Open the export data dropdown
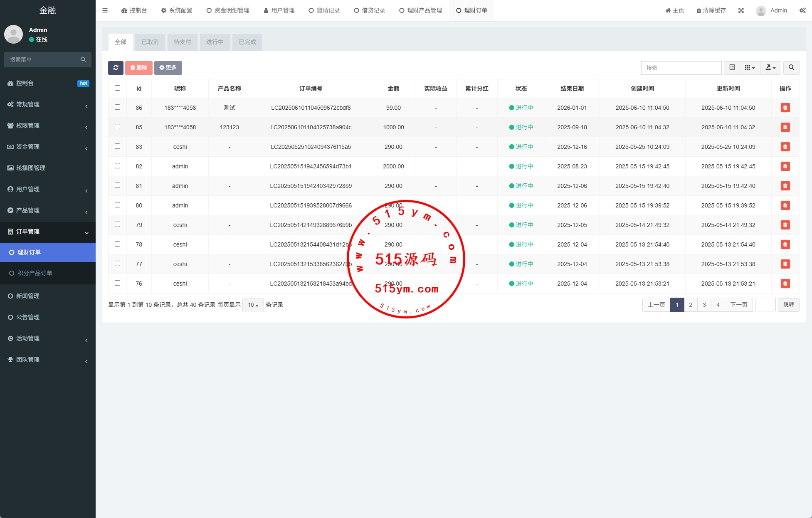This screenshot has height=518, width=812. (770, 68)
